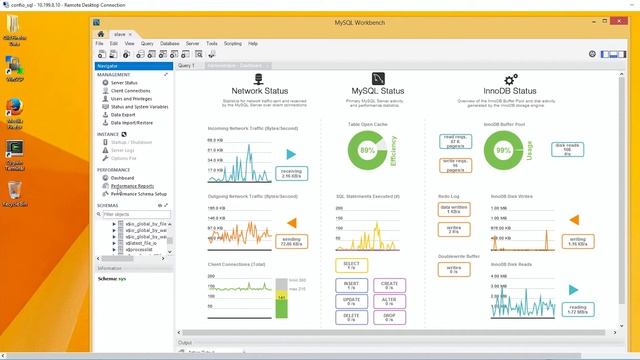
Task: Switch to Query 1 tab
Action: tap(186, 65)
